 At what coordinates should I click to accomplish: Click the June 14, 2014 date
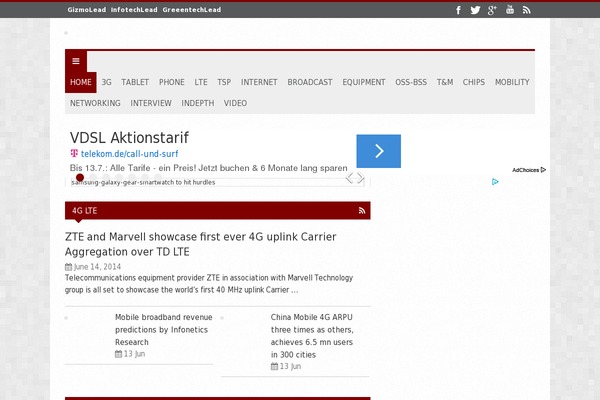97,267
